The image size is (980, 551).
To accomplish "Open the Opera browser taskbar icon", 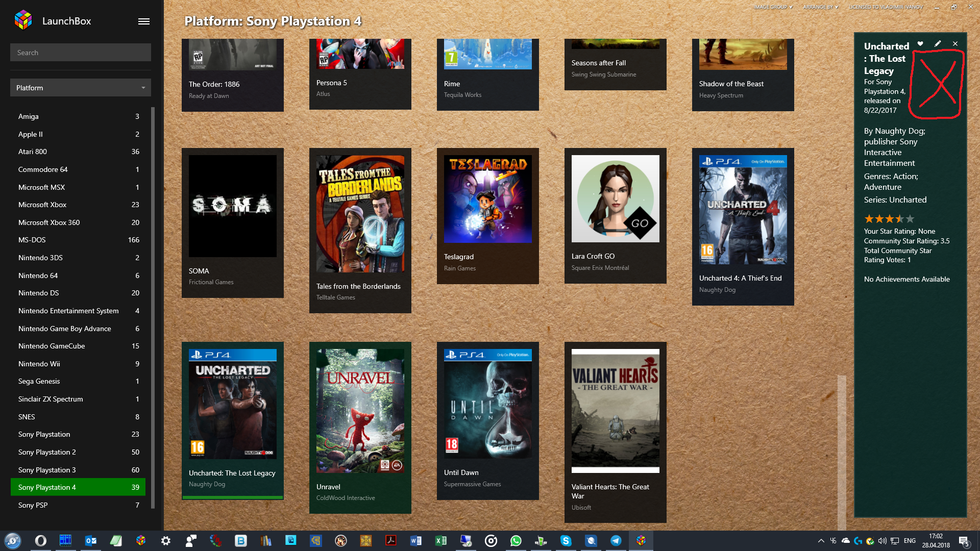I will pyautogui.click(x=41, y=541).
